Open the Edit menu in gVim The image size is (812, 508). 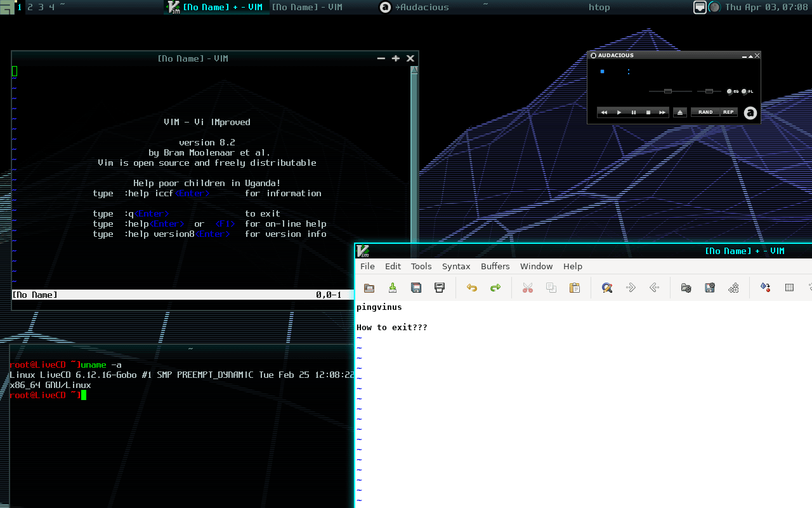[x=393, y=266]
